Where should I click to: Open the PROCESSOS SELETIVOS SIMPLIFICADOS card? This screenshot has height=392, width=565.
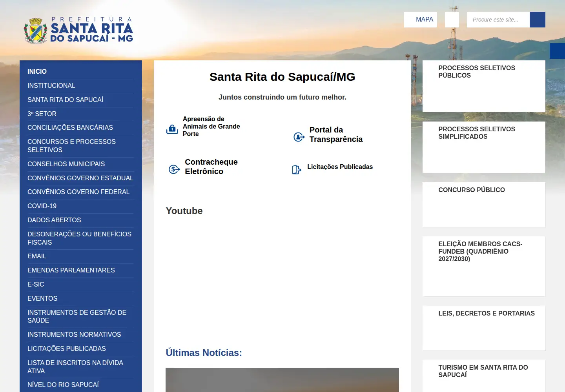(x=484, y=147)
